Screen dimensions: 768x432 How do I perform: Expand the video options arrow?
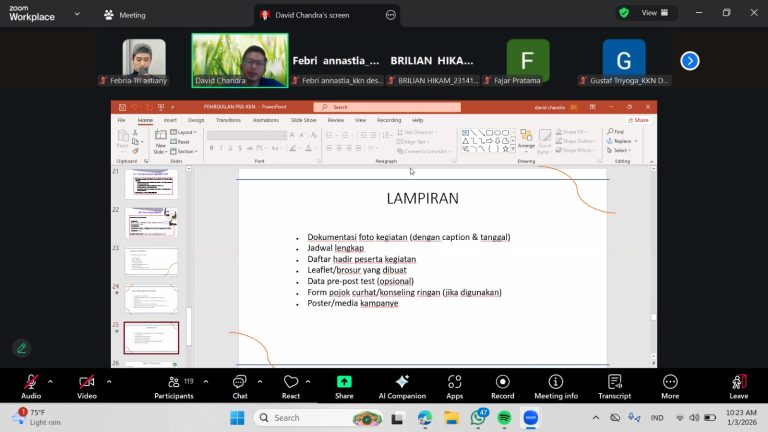tap(109, 381)
